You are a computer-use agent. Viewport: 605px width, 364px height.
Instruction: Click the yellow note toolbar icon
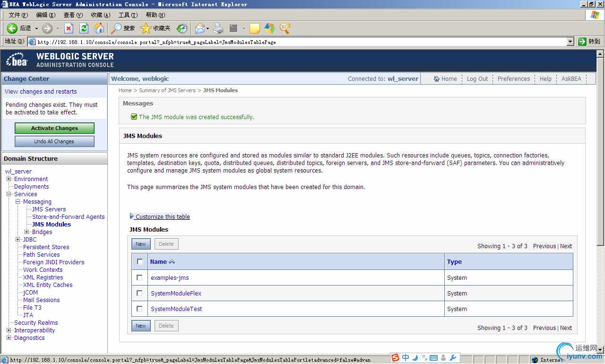[x=255, y=28]
